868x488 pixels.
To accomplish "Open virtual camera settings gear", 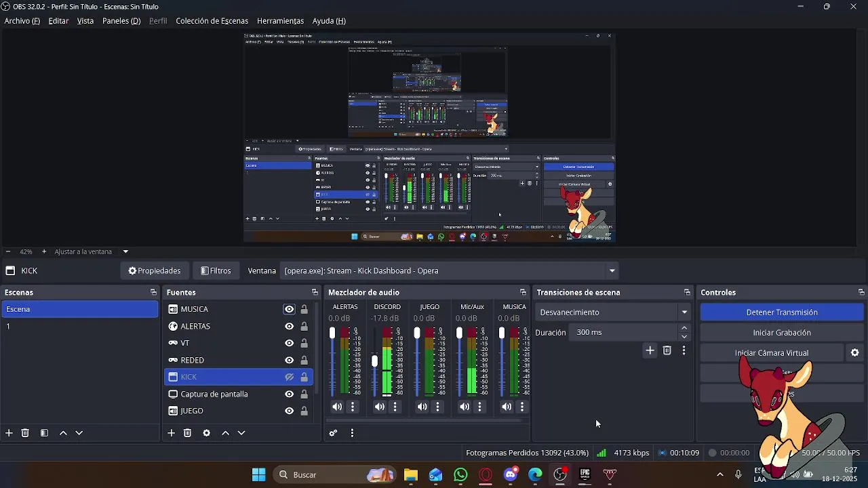I will tap(855, 353).
